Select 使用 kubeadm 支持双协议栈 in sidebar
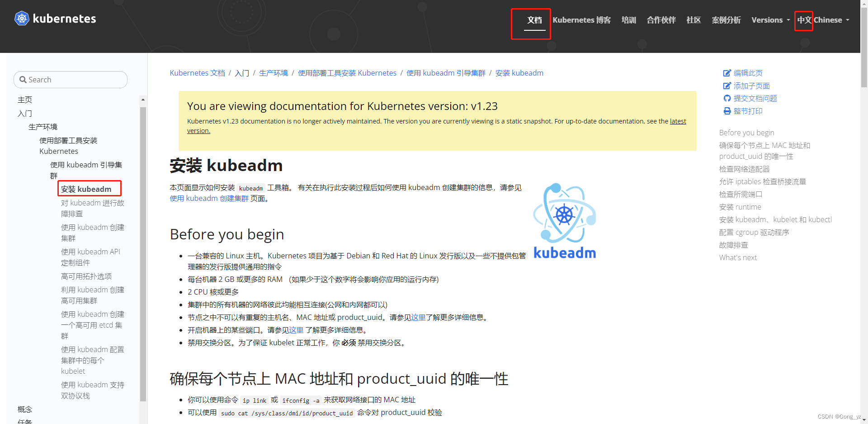 [x=93, y=390]
